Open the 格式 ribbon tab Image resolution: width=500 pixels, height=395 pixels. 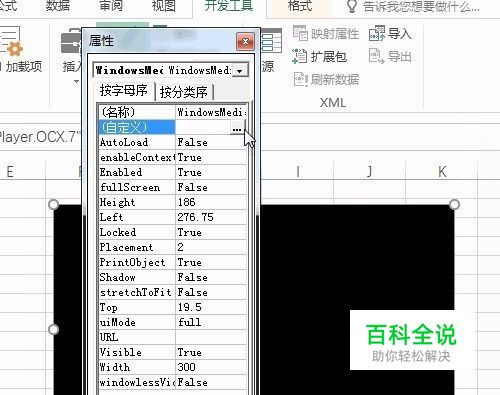[300, 6]
